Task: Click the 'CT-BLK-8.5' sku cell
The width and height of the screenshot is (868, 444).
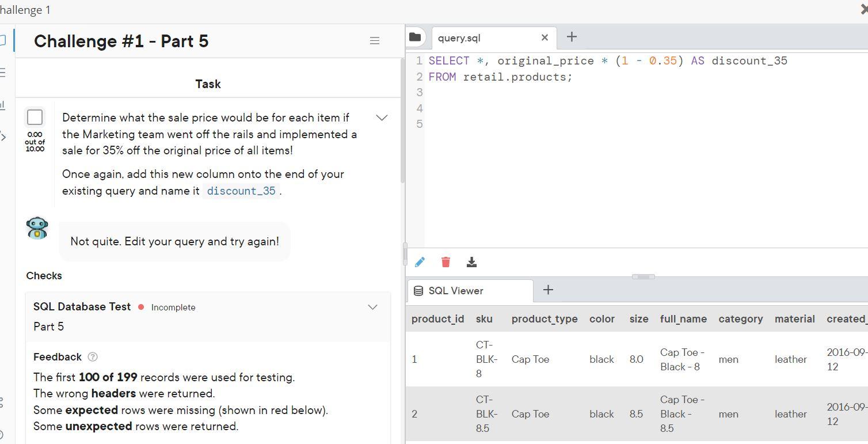Action: pos(486,414)
